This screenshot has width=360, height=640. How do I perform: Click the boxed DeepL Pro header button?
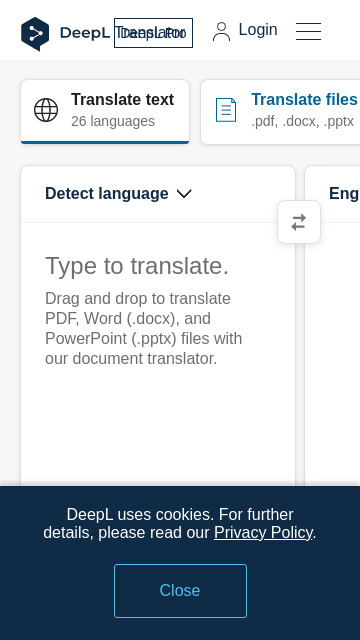[x=153, y=33]
